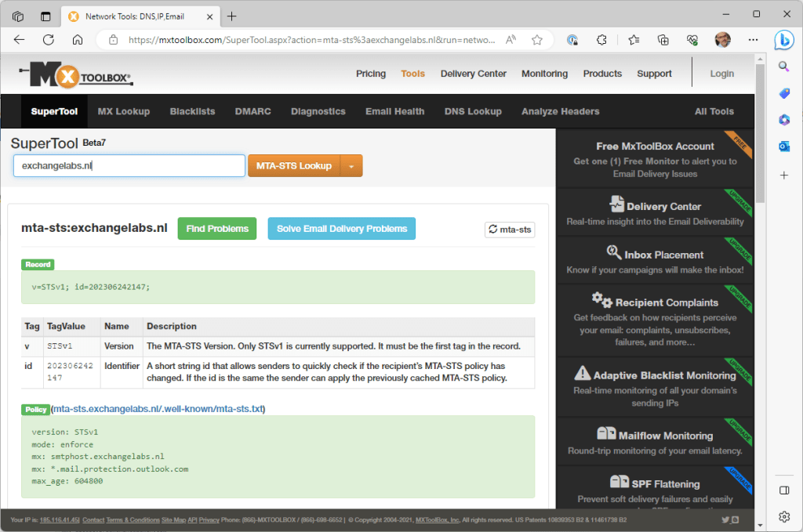Open the Bing Copilot sidebar icon

[x=783, y=40]
